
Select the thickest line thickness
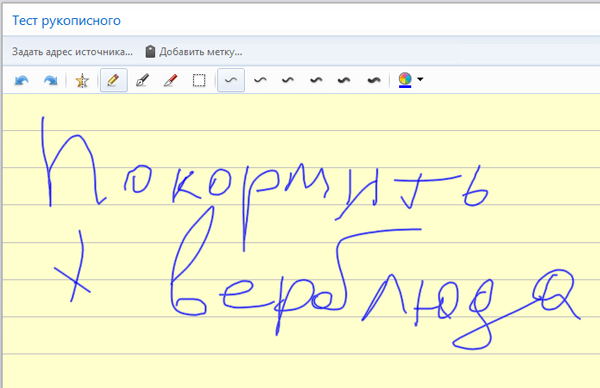374,80
